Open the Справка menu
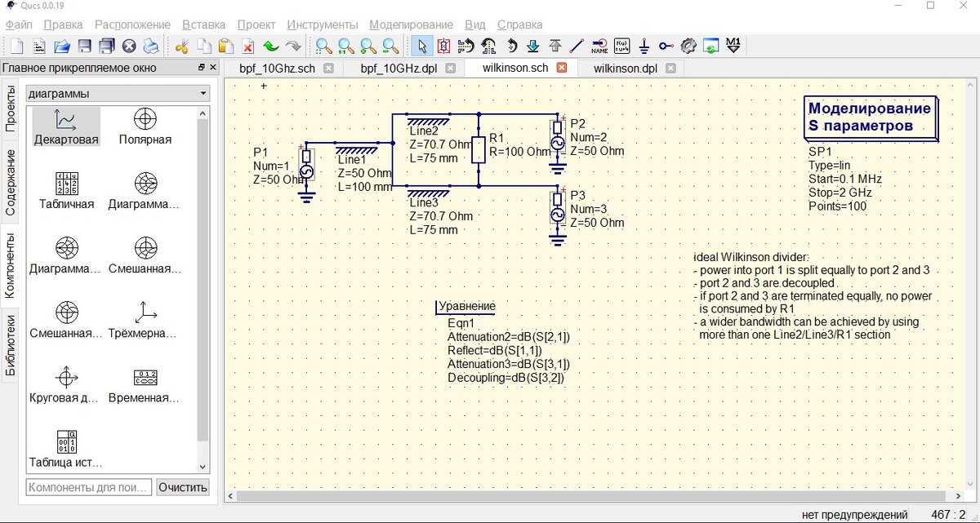 [x=519, y=24]
